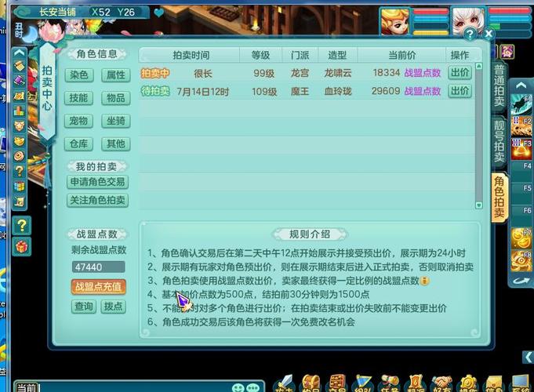Screen dimensions: 534x392
Task: Close the auction center window
Action: coord(489,34)
